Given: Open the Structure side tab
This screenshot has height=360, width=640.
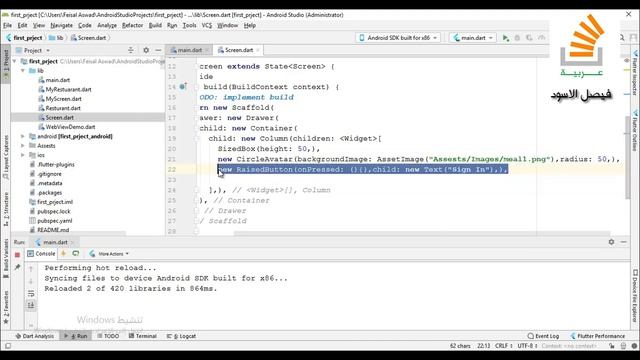Looking at the screenshot, I should (6, 209).
